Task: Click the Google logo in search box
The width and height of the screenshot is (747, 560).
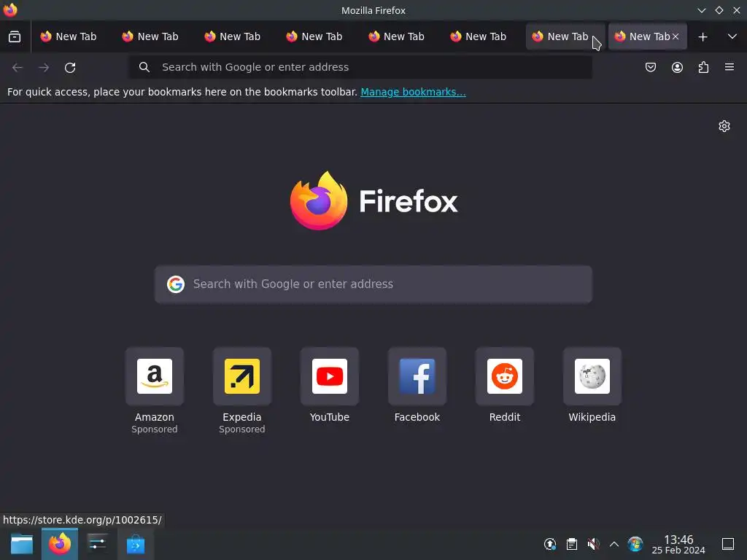Action: 176,284
